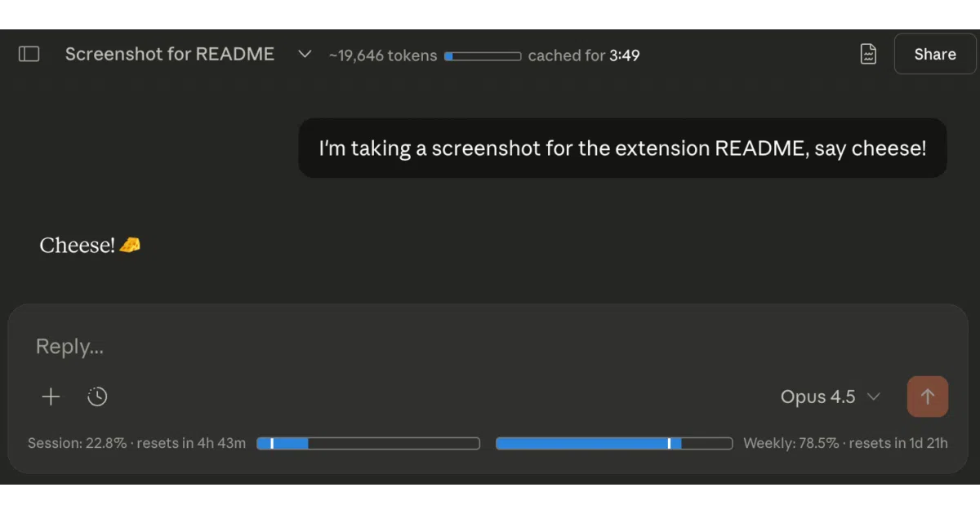980x514 pixels.
Task: Open the document artifacts icon beside Share
Action: pyautogui.click(x=868, y=55)
